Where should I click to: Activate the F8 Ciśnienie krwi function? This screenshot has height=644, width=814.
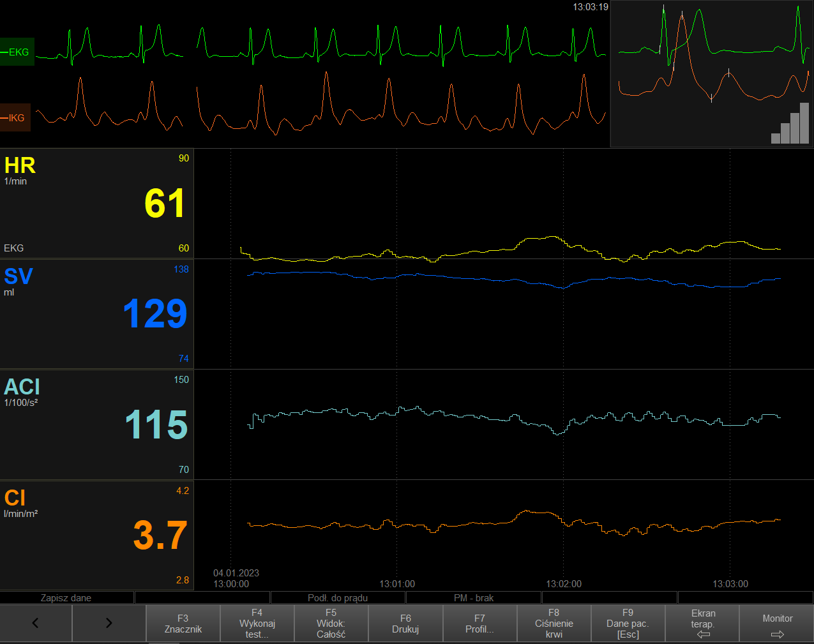[x=554, y=624]
